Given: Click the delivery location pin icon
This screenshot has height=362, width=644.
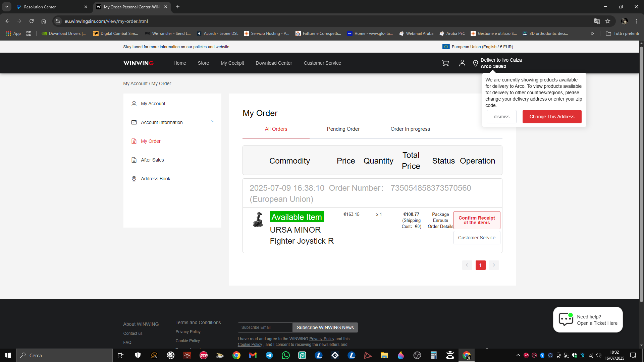Looking at the screenshot, I should pyautogui.click(x=475, y=63).
